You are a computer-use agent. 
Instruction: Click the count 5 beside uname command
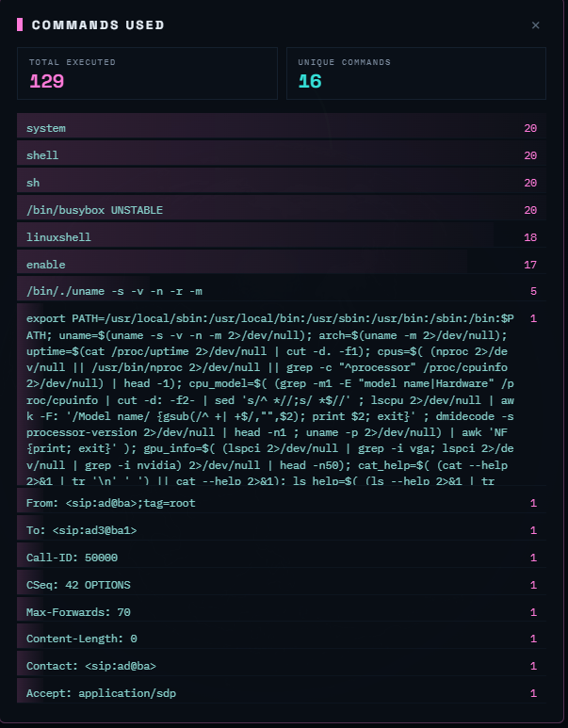534,291
